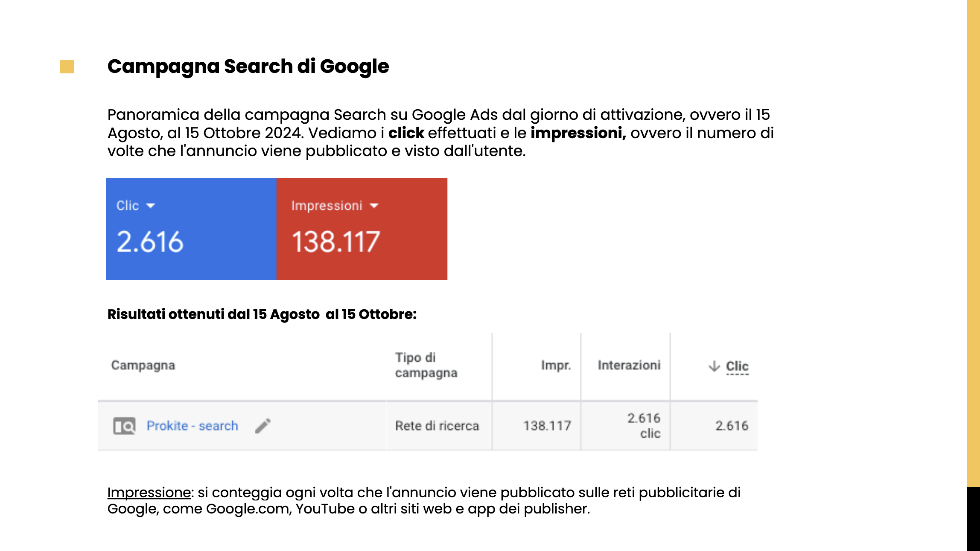Click the Impr. column header

click(x=556, y=365)
